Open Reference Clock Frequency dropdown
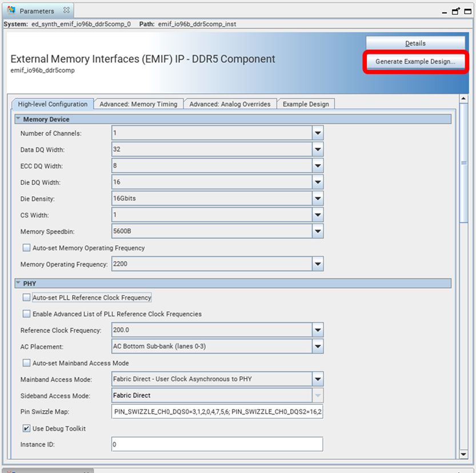Screen dimensions: 476x473 pos(318,330)
